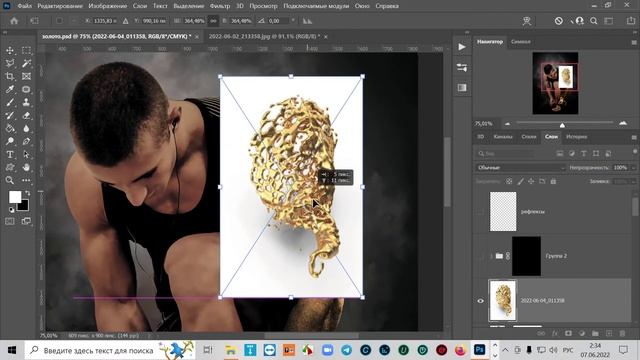Select the Blur tool
640x360 pixels.
[x=26, y=129]
